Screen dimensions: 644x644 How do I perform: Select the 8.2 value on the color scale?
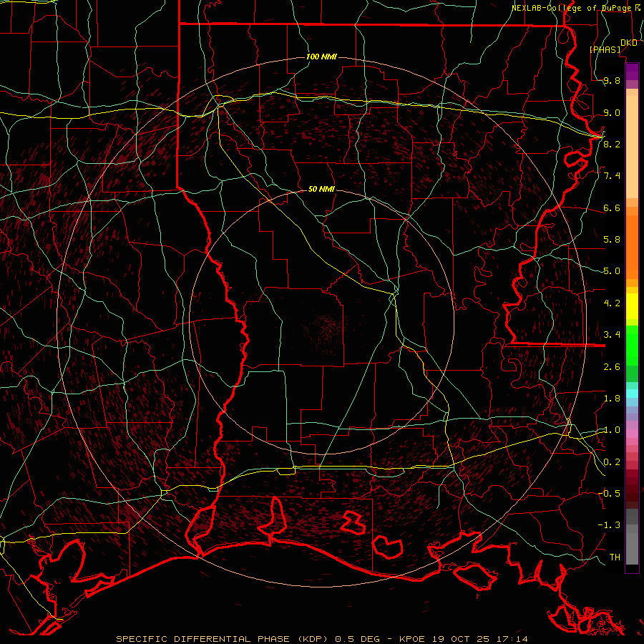click(x=612, y=144)
